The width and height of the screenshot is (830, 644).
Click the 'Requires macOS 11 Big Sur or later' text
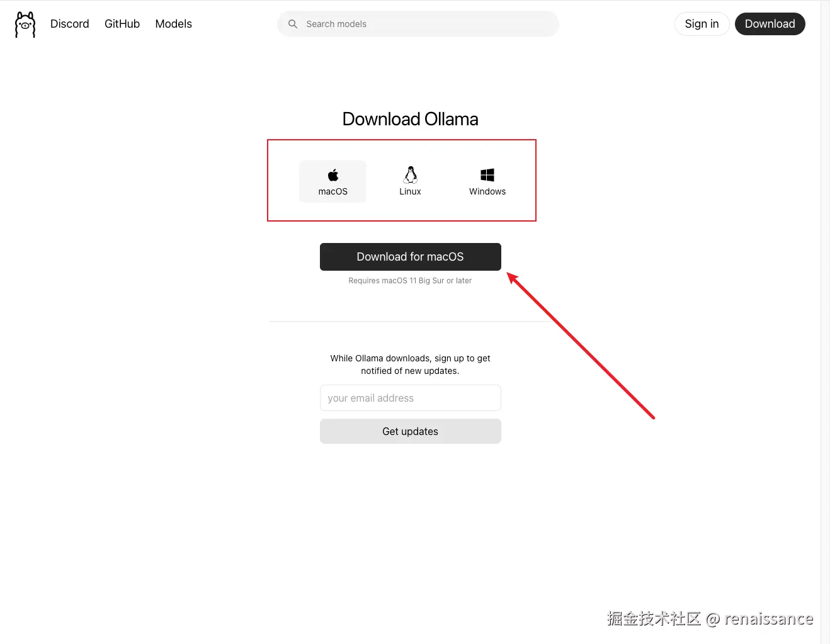(x=410, y=281)
